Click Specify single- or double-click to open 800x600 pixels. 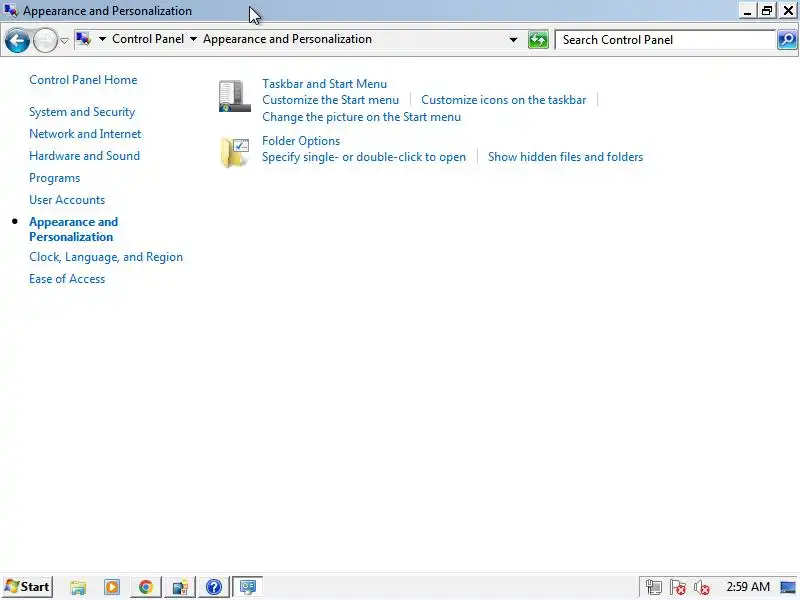point(364,157)
